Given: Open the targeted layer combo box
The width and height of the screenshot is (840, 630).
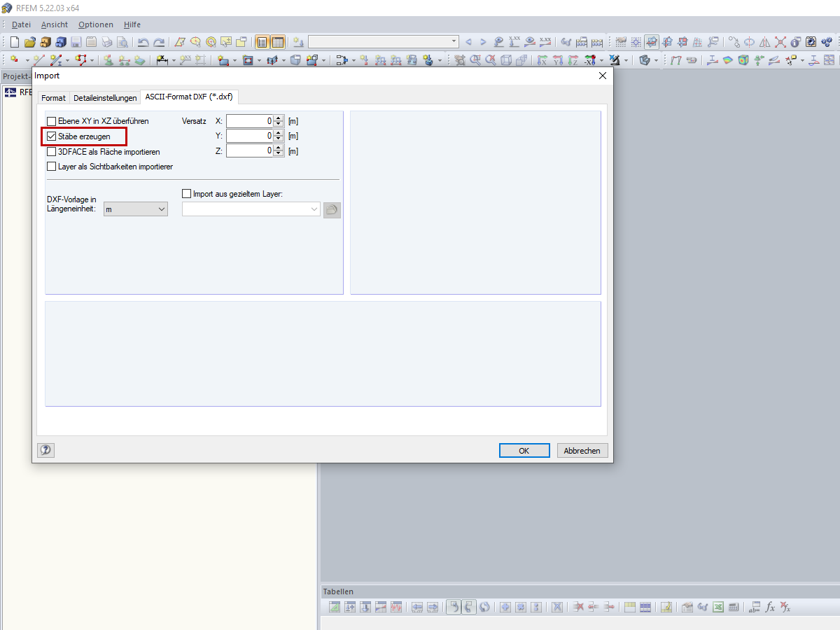Looking at the screenshot, I should [x=251, y=209].
